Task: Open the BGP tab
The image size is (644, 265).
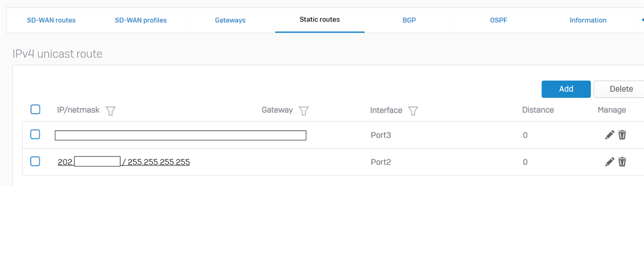Action: 409,21
